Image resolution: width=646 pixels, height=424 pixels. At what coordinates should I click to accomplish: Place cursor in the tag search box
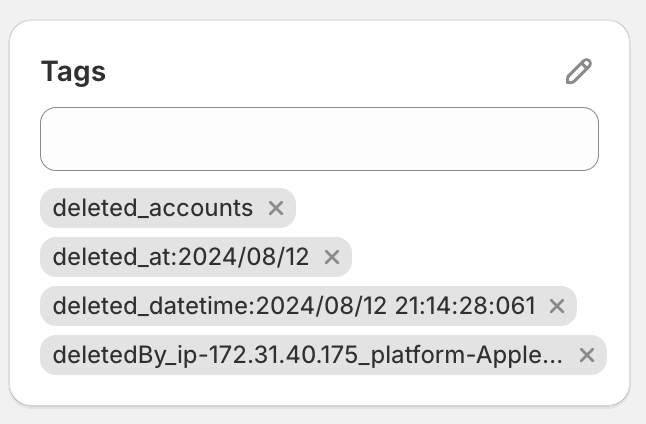coord(319,139)
